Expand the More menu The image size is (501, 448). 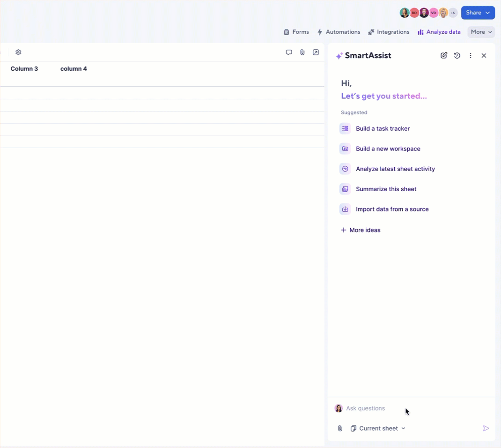481,32
